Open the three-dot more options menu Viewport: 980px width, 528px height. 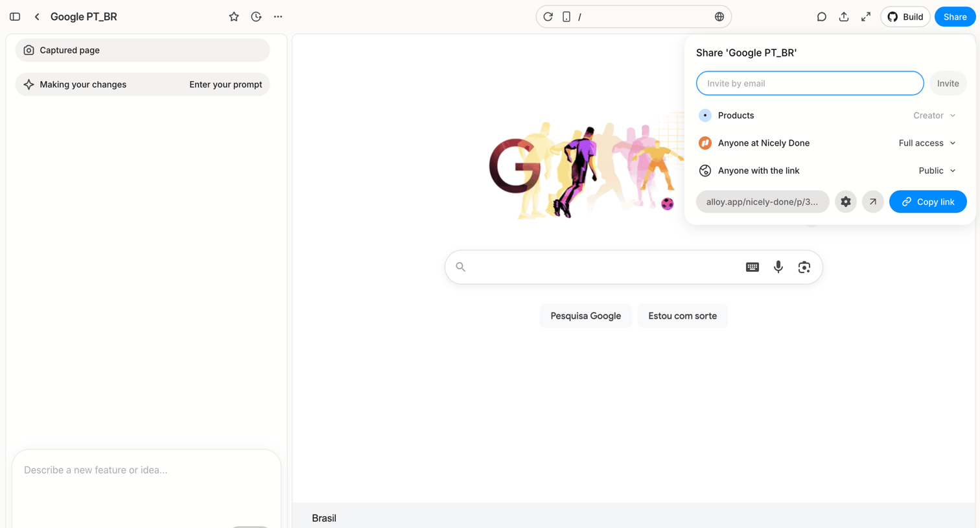pyautogui.click(x=278, y=17)
